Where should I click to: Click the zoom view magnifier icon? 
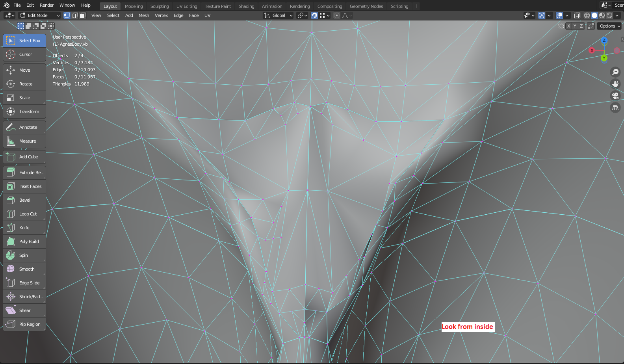tap(615, 72)
